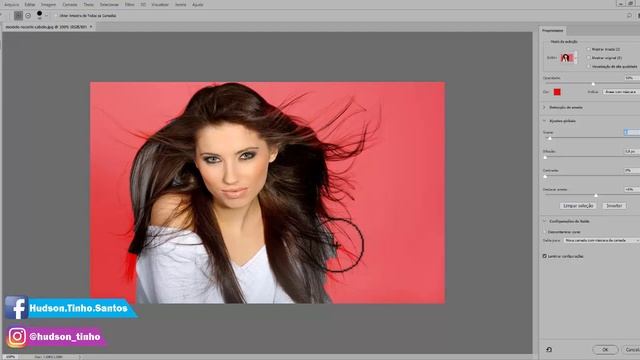The image size is (640, 360).
Task: Toggle the 'Descontaminar cores' checkbox
Action: [x=545, y=231]
